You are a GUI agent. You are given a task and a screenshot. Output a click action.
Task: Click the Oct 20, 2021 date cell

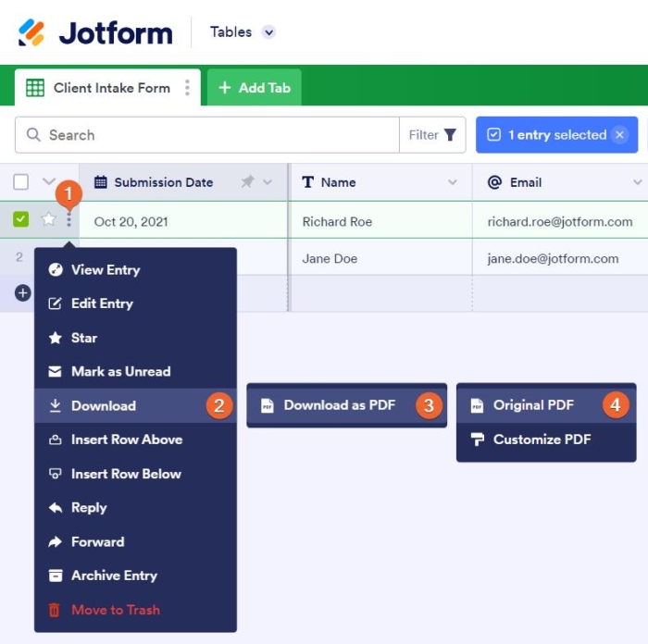[183, 221]
